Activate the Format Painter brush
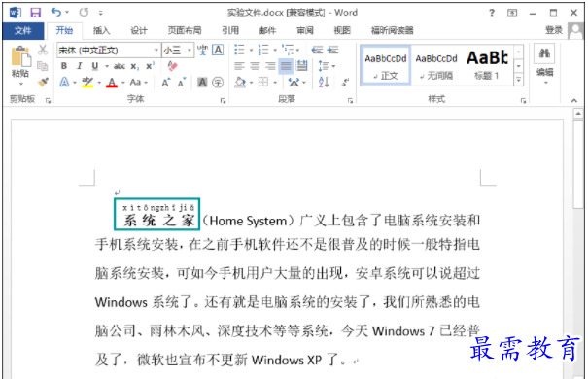 43,82
